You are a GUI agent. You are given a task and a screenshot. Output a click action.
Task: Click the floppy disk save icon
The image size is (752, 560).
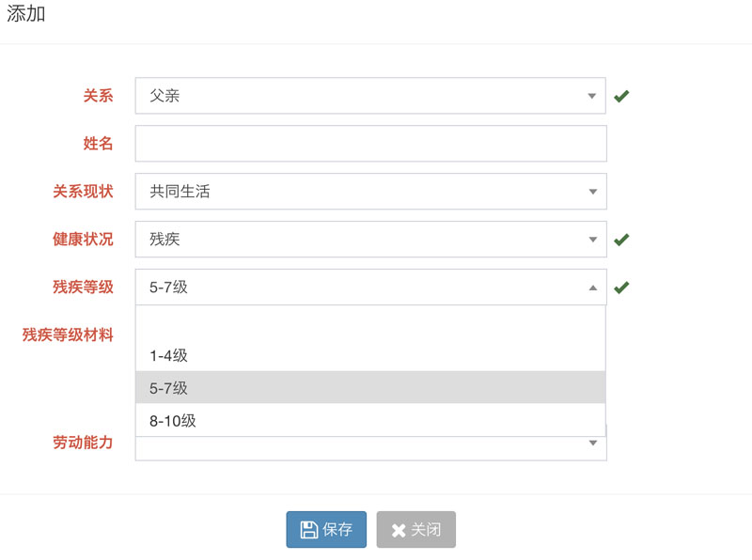(308, 530)
